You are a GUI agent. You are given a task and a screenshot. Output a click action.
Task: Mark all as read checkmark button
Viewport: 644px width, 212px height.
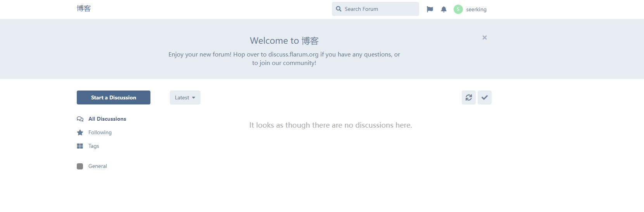485,97
